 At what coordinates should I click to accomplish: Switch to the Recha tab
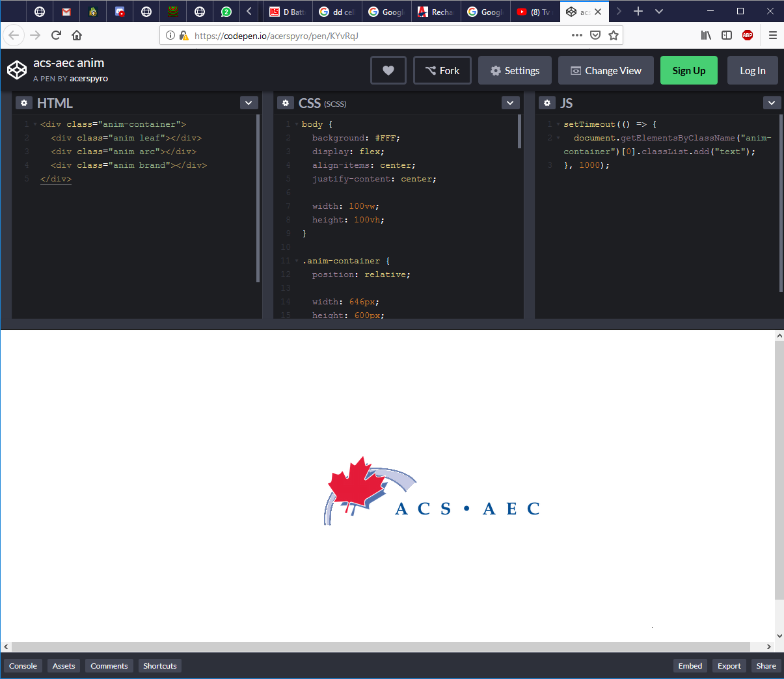(435, 12)
